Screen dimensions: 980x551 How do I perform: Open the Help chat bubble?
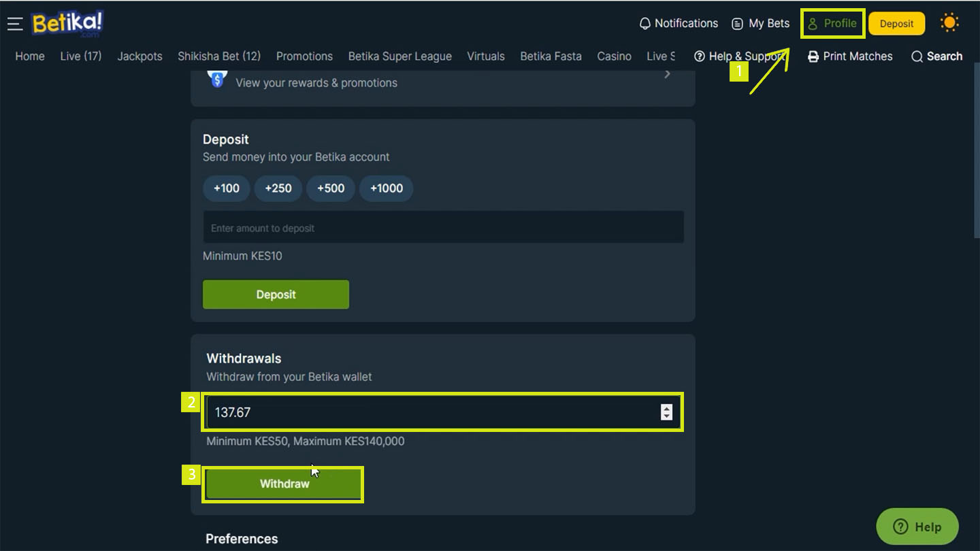[x=917, y=527]
